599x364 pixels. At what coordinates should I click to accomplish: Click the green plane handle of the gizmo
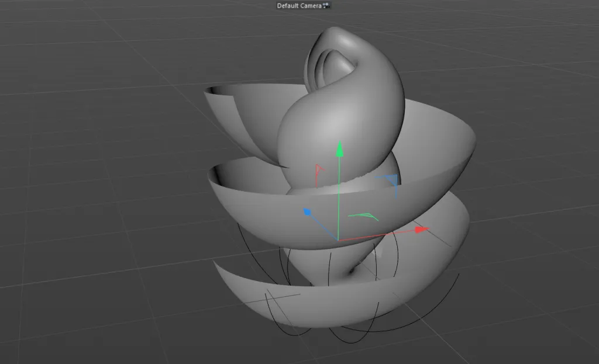tap(363, 217)
